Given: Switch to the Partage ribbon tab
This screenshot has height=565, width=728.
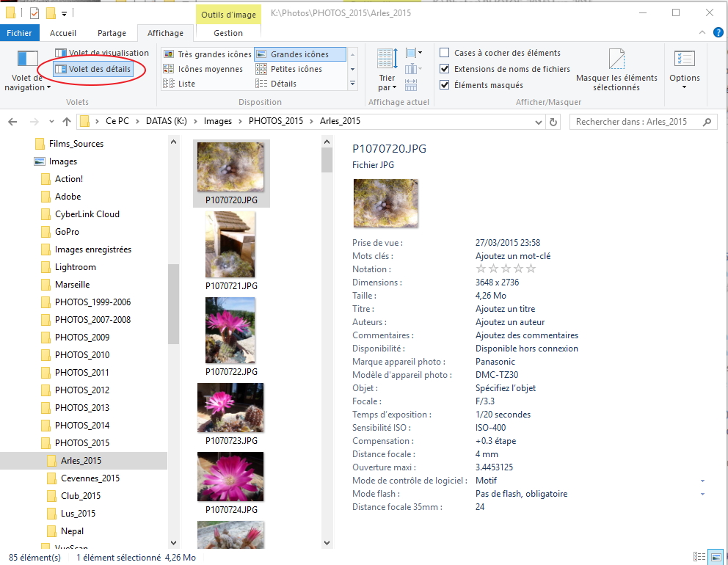Looking at the screenshot, I should (x=112, y=33).
